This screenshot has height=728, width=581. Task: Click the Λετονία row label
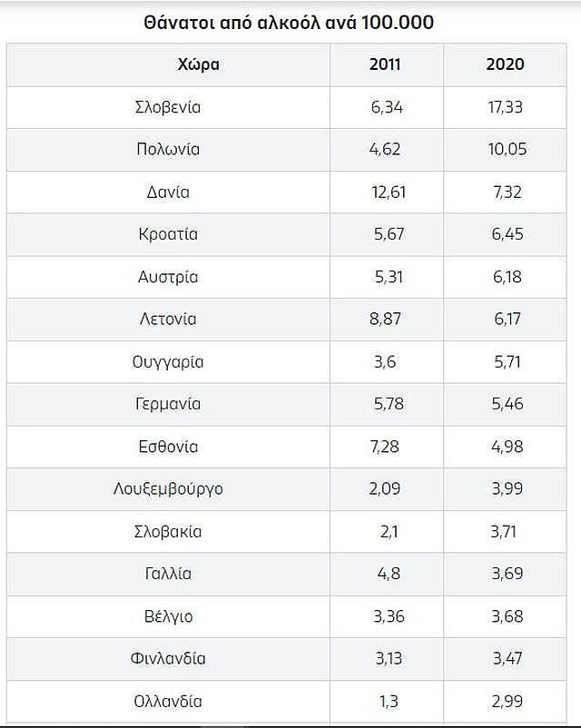pos(169,320)
